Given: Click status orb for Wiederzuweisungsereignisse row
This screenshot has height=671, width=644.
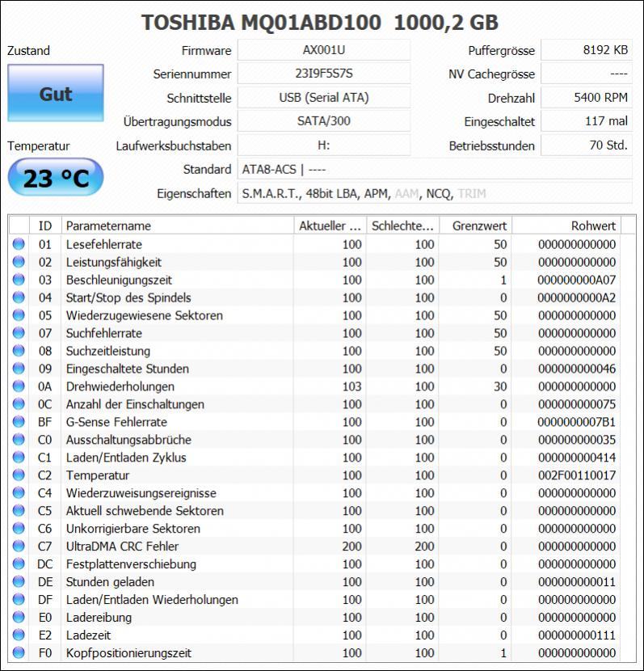Looking at the screenshot, I should (19, 493).
